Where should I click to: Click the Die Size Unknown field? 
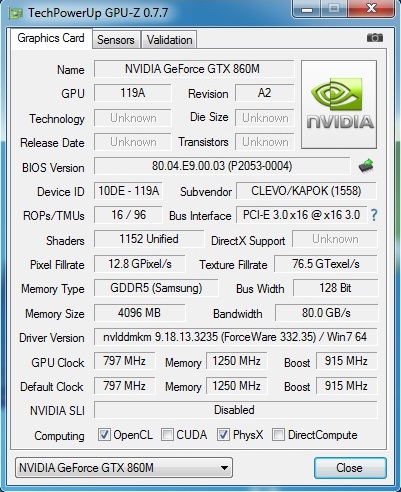pos(265,118)
